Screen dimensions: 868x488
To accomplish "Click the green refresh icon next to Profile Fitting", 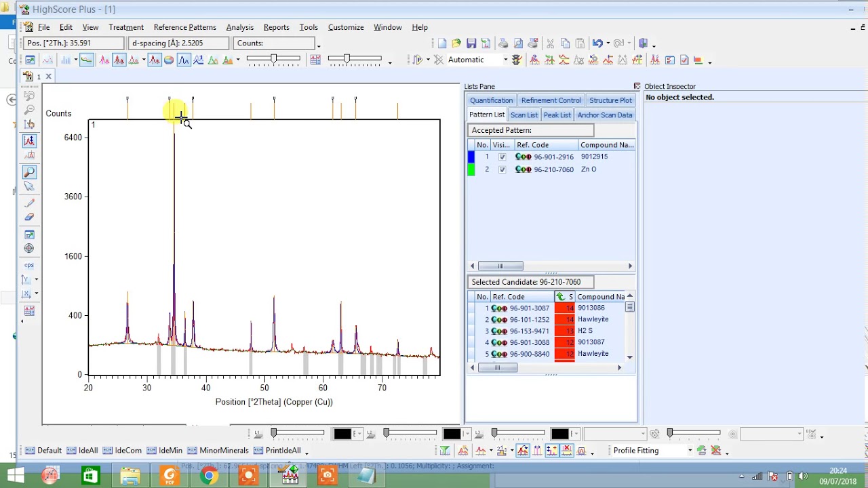I will coord(701,451).
